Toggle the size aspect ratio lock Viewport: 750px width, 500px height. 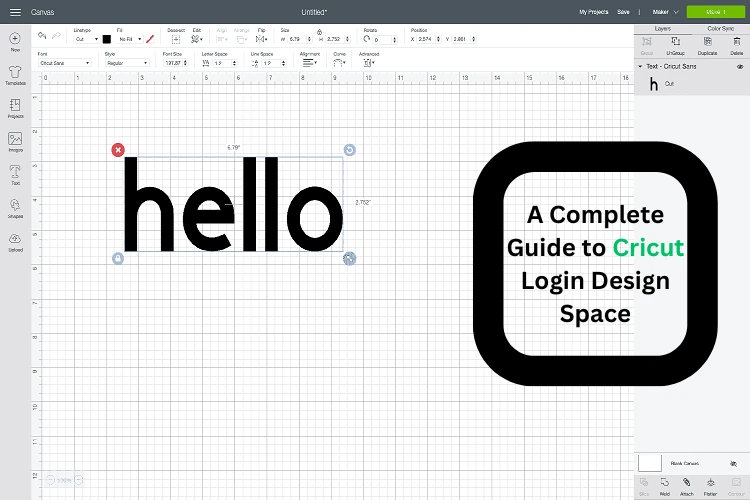(320, 32)
